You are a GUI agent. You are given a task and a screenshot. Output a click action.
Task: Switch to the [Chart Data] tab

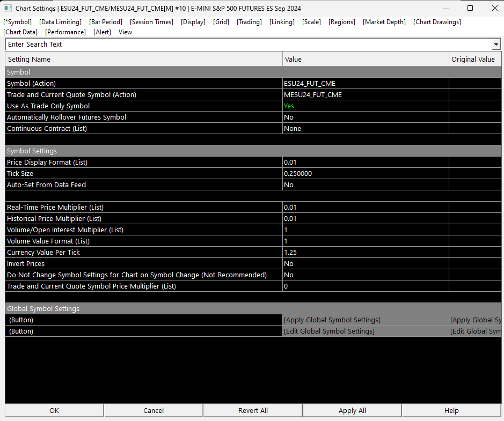(x=20, y=32)
